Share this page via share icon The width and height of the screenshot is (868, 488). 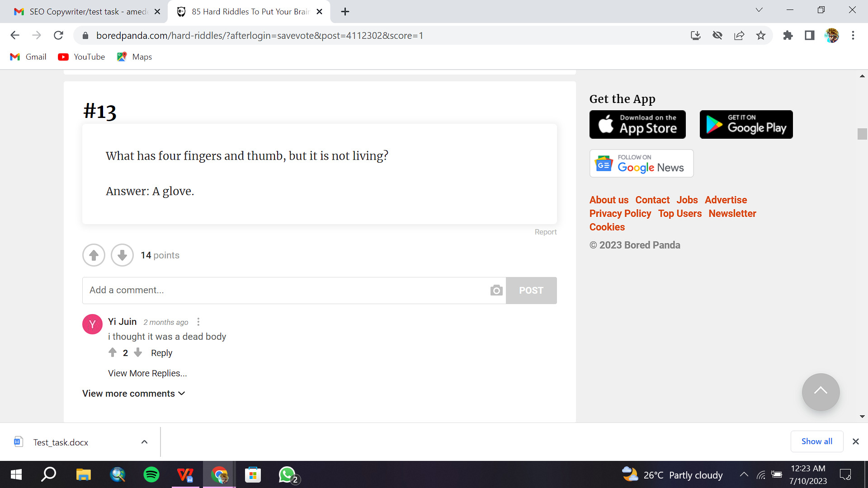click(739, 35)
